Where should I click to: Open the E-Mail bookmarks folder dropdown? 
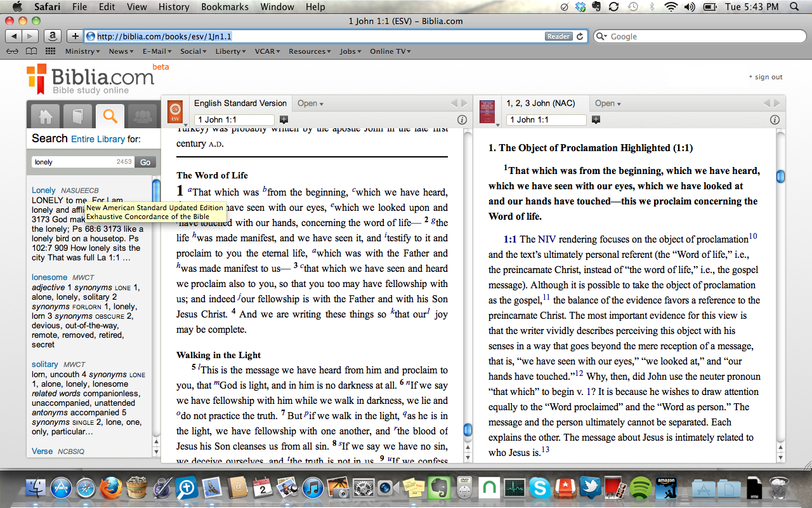[x=157, y=51]
